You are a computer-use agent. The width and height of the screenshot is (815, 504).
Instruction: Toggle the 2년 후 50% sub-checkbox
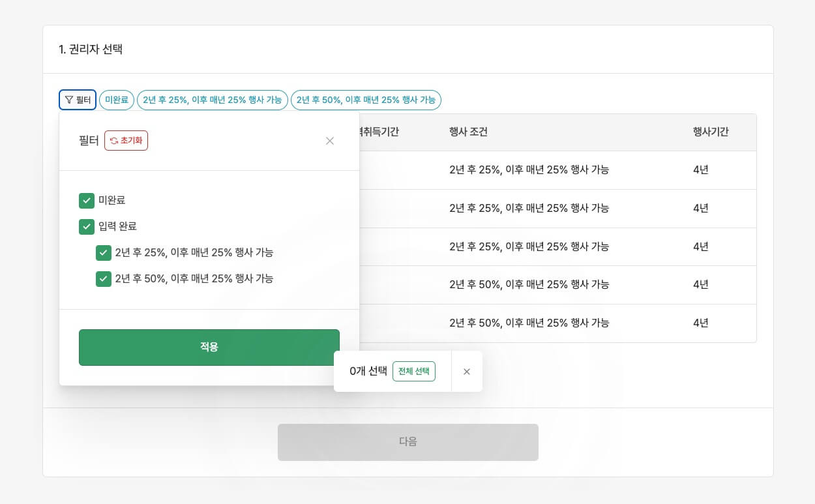pos(104,278)
